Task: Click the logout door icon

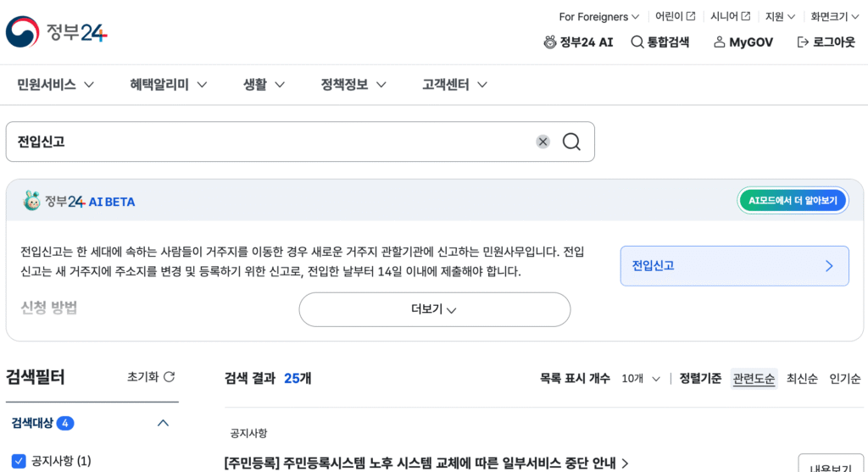Action: tap(803, 42)
